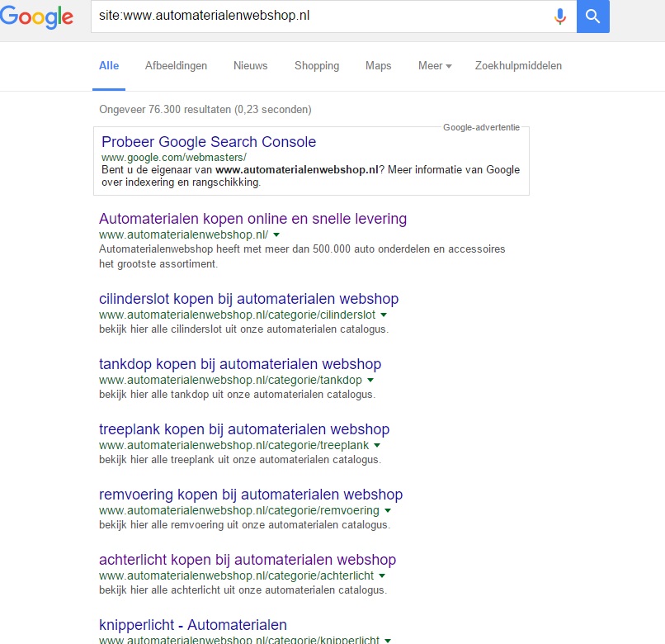The width and height of the screenshot is (665, 644).
Task: Open remvoering kopen bij automaterialen webshop result
Action: coord(251,495)
